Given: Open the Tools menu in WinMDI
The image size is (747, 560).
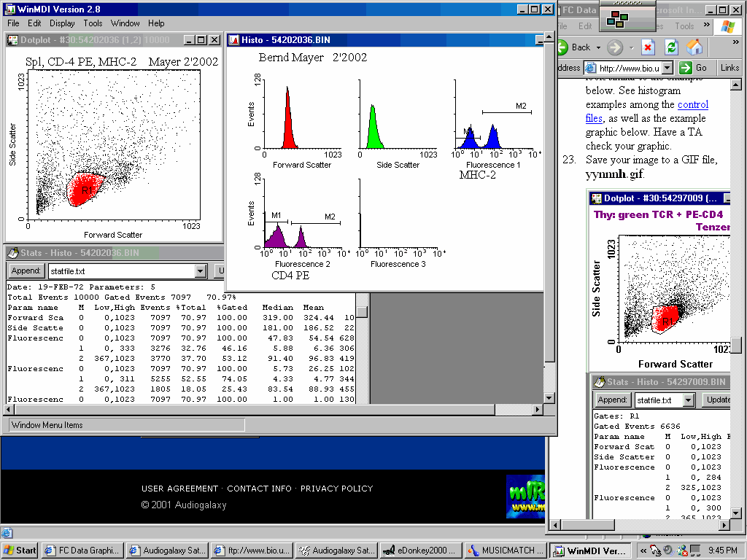Looking at the screenshot, I should coord(93,23).
